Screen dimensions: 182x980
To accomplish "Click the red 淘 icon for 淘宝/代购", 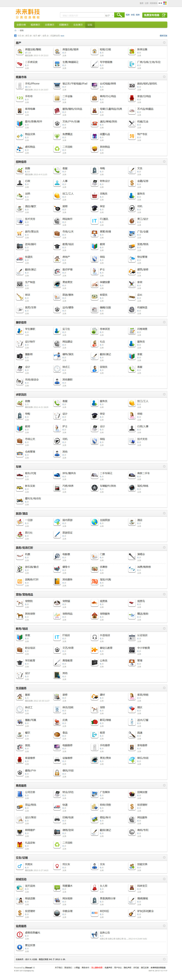I will [94, 581].
